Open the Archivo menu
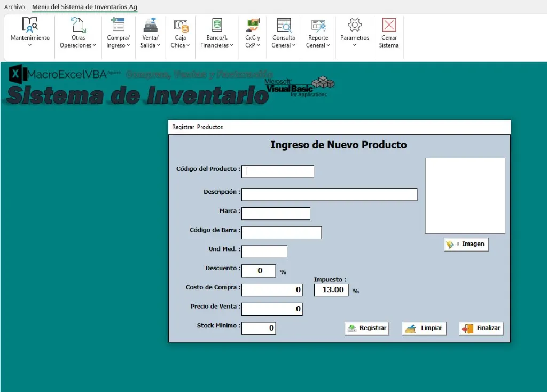 tap(14, 7)
